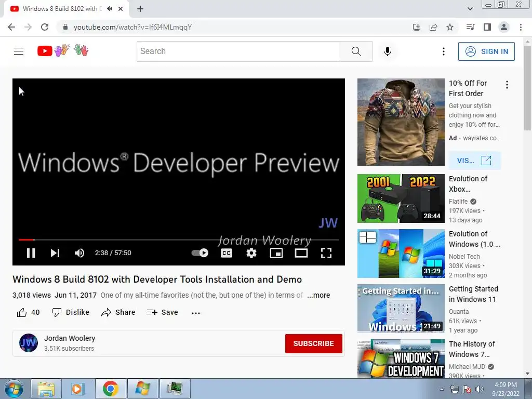
Task: Subscribe to Jordan Woolery
Action: tap(313, 343)
